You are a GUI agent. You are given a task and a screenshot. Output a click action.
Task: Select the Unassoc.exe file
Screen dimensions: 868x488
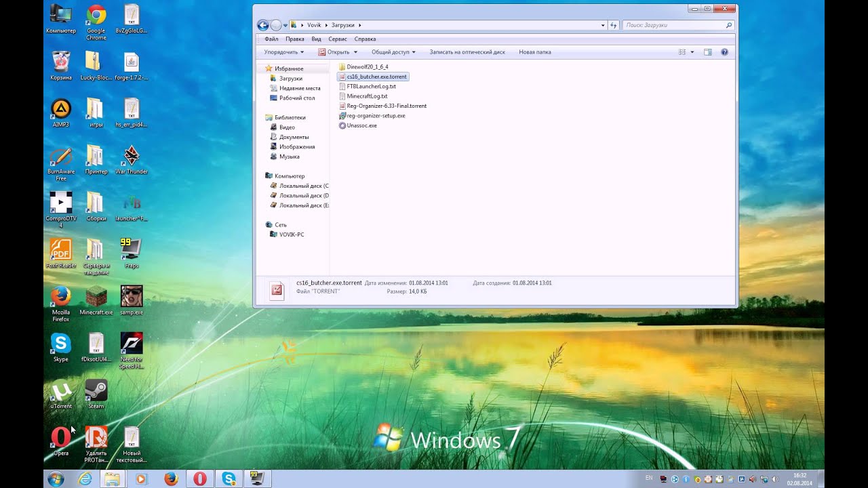(x=361, y=125)
